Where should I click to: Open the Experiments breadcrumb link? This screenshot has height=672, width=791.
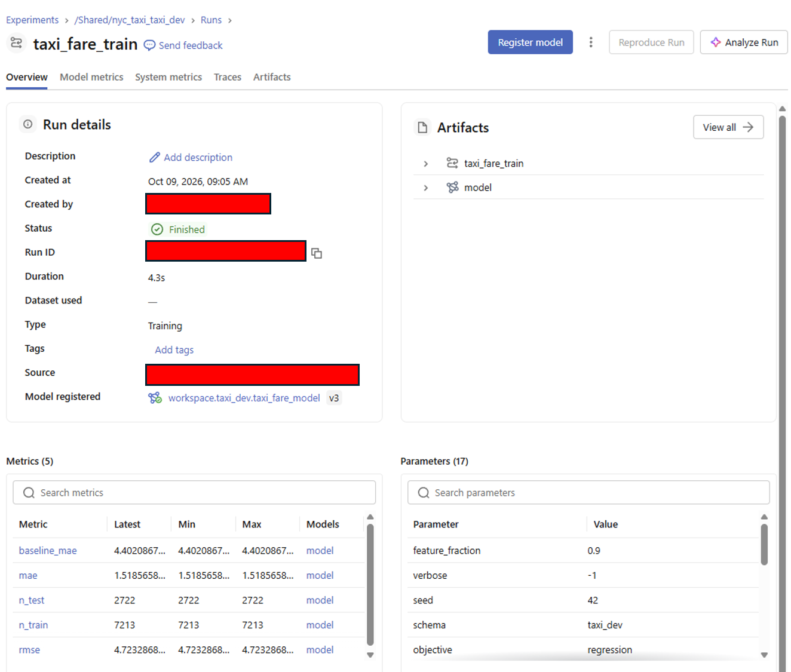click(32, 20)
